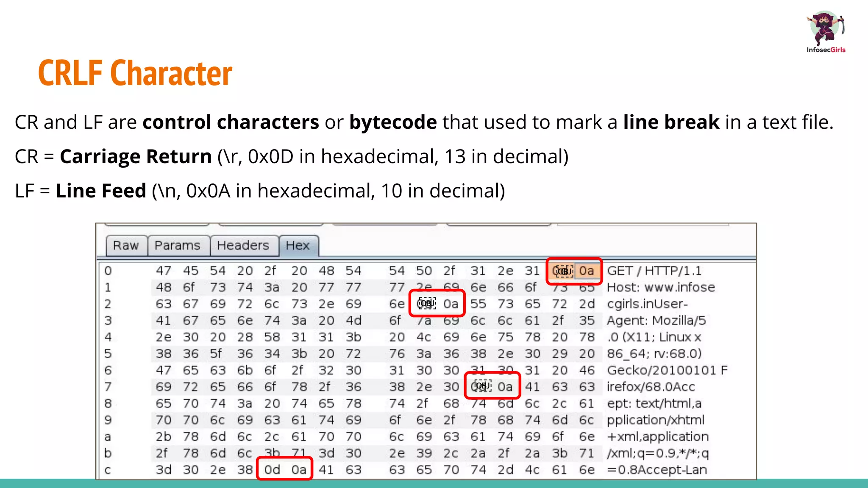Switch to the Raw tab

[126, 245]
